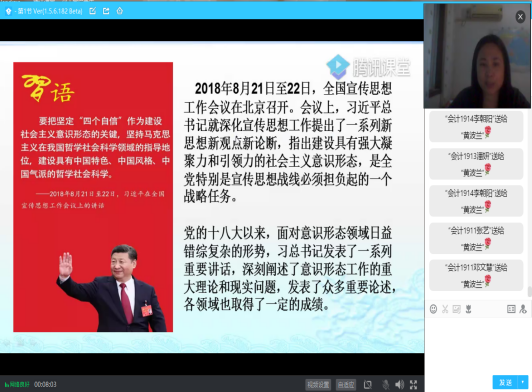
Task: Toggle the picture-in-picture window icon
Action: (368, 385)
